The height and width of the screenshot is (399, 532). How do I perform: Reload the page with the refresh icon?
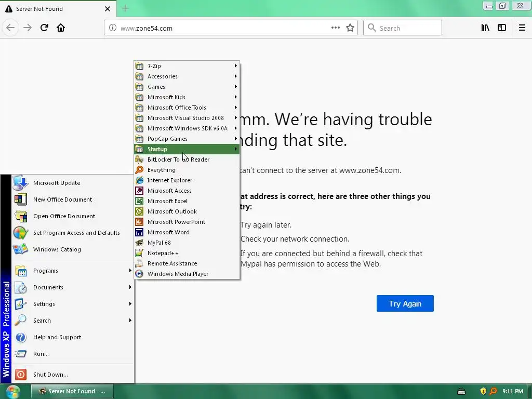coord(44,28)
